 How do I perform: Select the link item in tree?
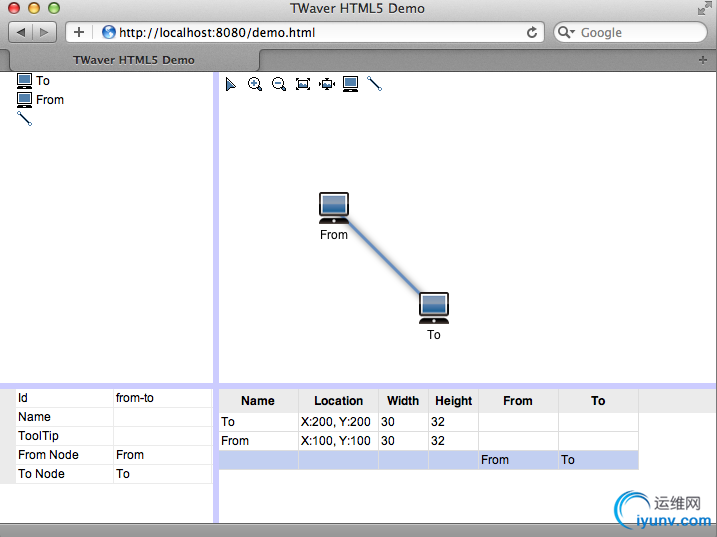[x=24, y=118]
